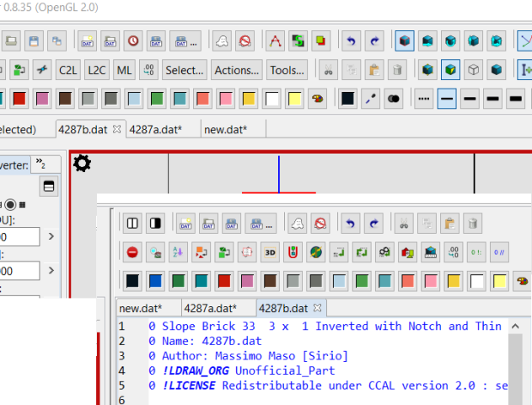Click the undo arrow in text editor toolbar

[x=350, y=224]
